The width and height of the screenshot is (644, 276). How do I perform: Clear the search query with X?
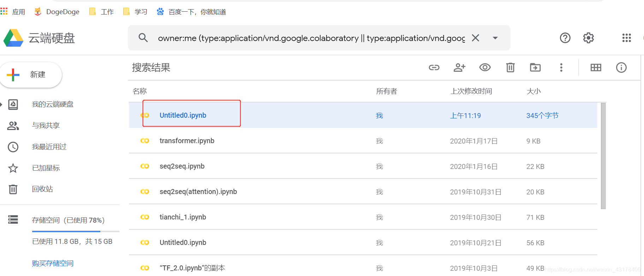(x=475, y=38)
